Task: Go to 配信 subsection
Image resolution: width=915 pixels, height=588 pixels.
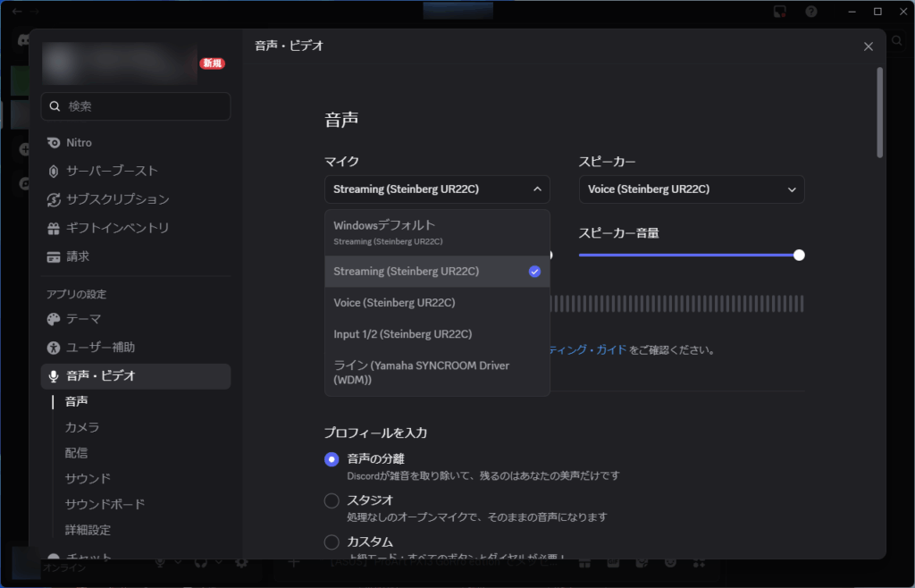Action: coord(77,453)
